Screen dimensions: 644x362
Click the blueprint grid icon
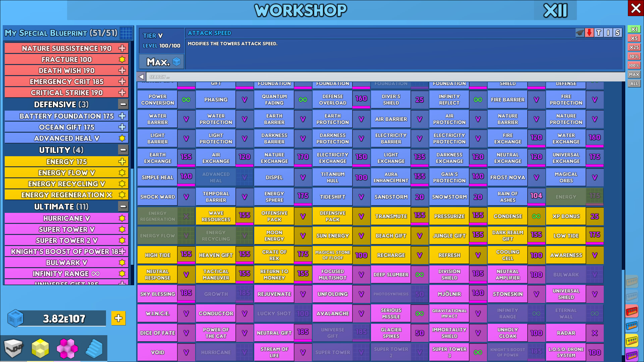(x=126, y=33)
